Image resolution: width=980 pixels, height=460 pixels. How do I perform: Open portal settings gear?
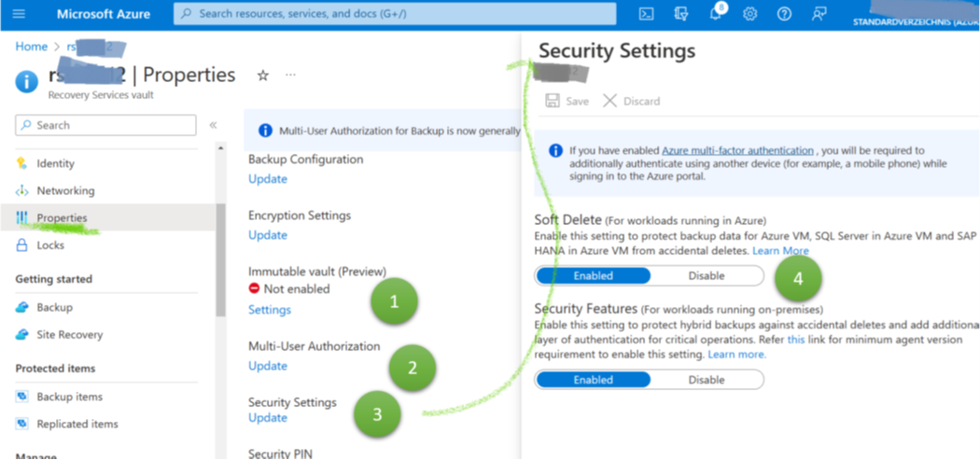pos(750,14)
